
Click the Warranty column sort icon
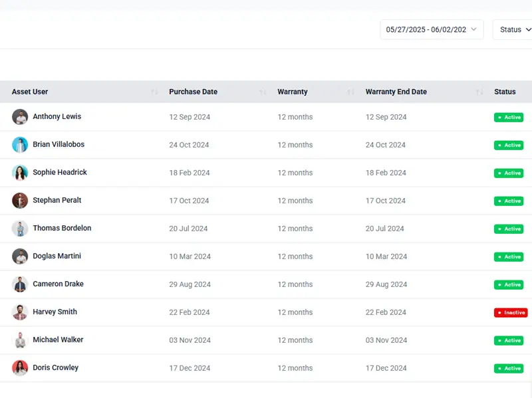coord(350,92)
